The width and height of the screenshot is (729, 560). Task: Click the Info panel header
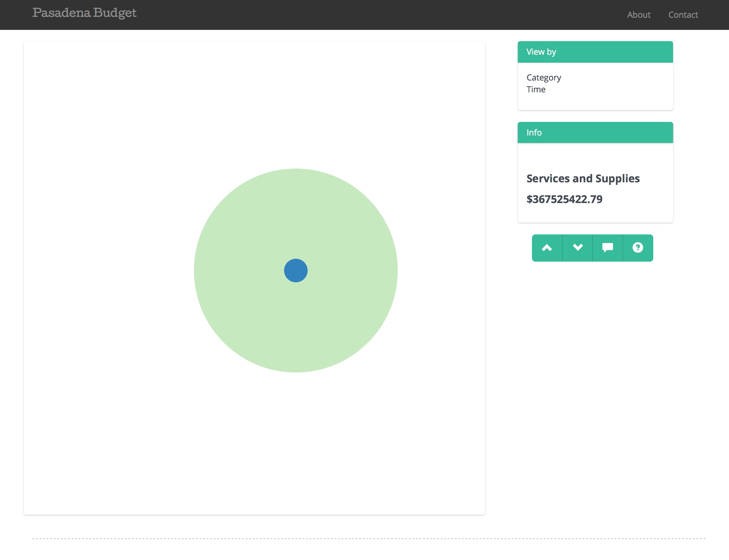pyautogui.click(x=595, y=133)
